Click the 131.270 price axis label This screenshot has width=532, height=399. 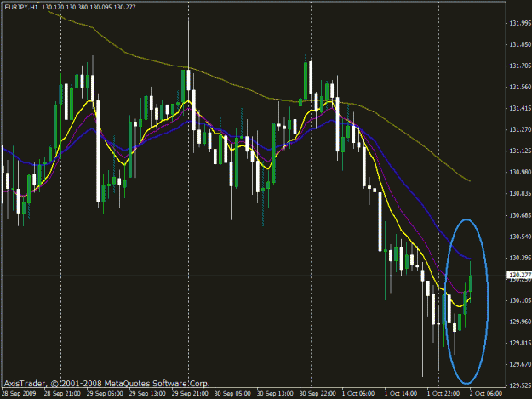pos(520,129)
